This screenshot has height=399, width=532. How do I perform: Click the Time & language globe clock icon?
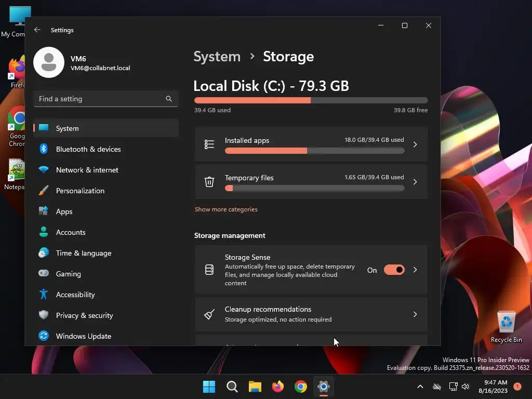(x=44, y=253)
